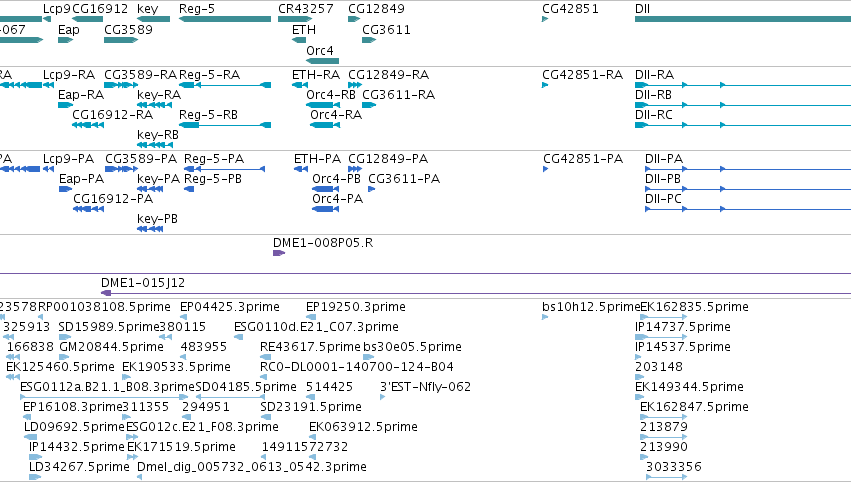The image size is (851, 482).
Task: Click the Reg-5-RA transcript glyph
Action: [x=225, y=85]
